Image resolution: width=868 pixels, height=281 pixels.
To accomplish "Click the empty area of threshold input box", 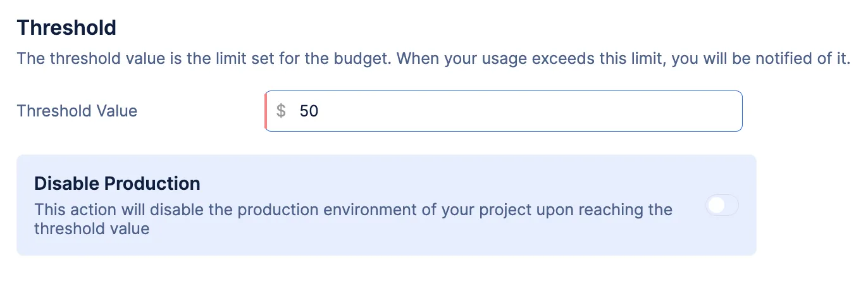I will [531, 111].
